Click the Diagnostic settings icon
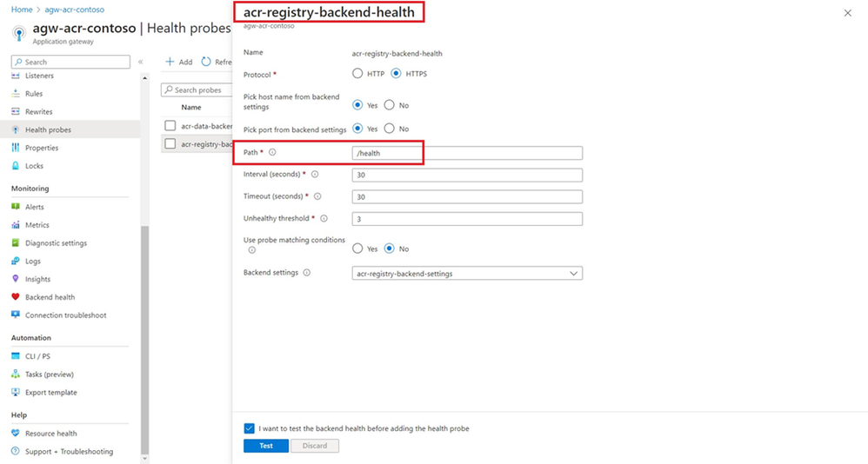868x464 pixels. (x=16, y=242)
